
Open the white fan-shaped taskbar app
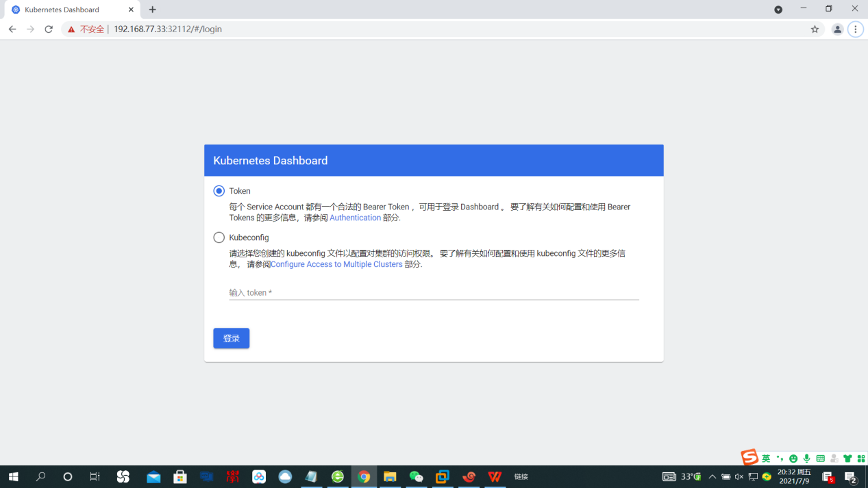click(123, 476)
